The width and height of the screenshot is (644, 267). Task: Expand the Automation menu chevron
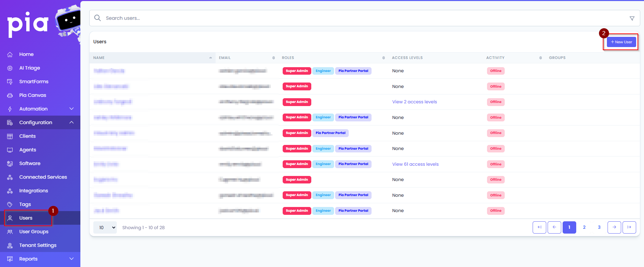(x=72, y=109)
